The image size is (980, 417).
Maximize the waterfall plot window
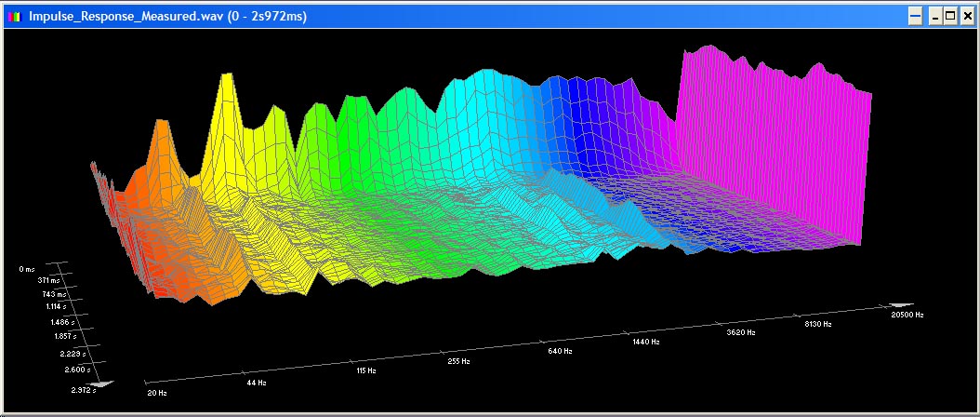pyautogui.click(x=949, y=16)
